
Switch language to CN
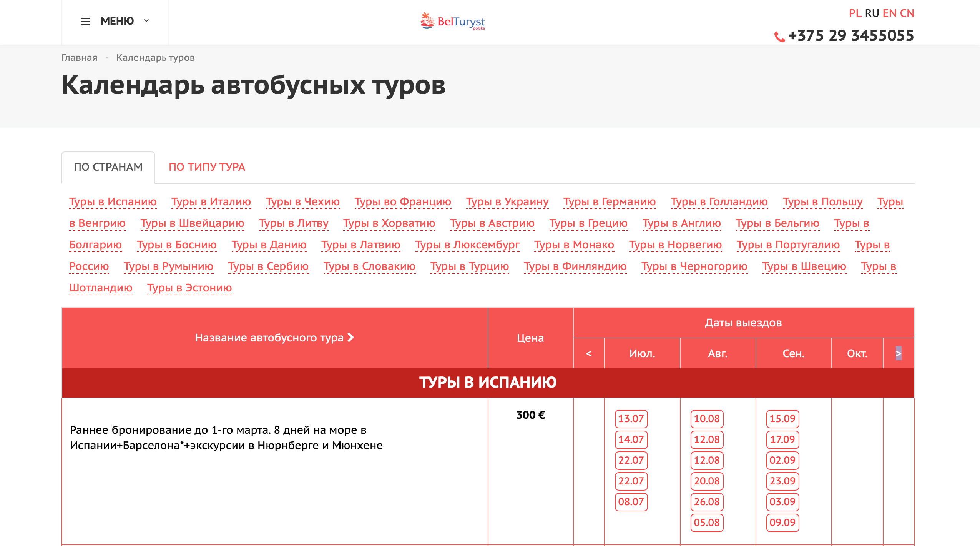[907, 13]
